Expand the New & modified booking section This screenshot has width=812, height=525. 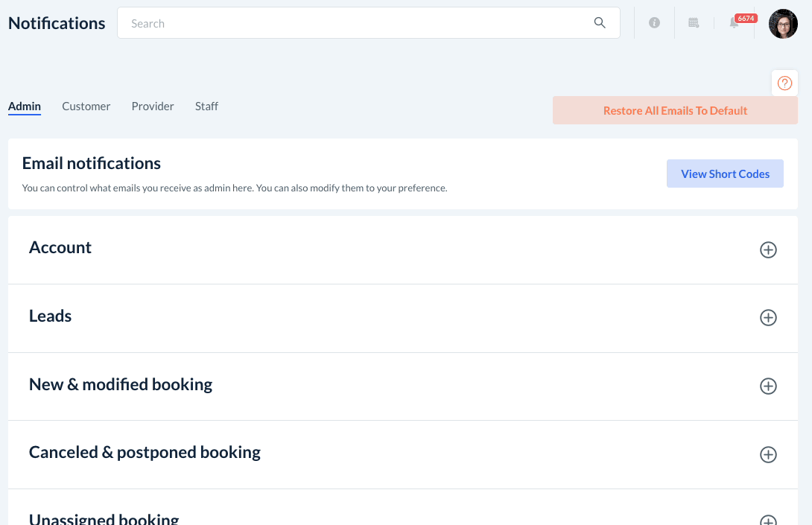[768, 386]
